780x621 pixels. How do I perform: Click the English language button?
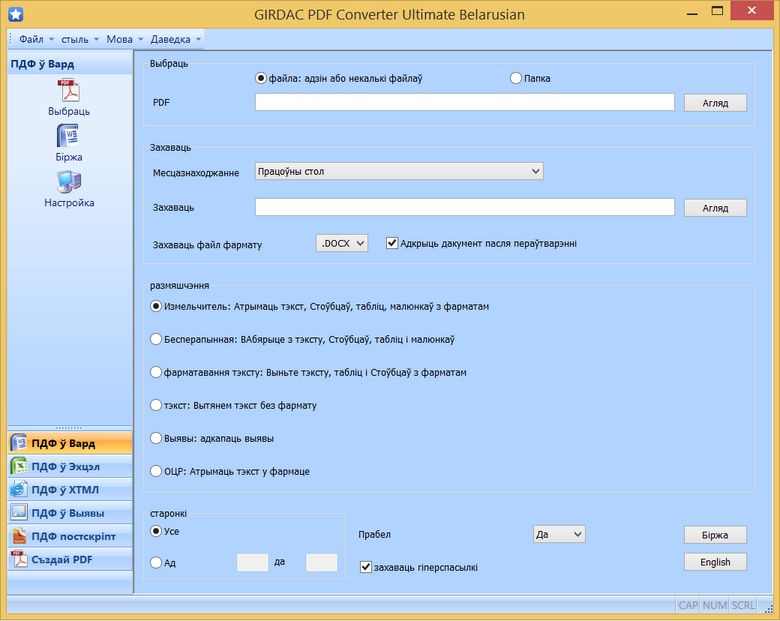click(715, 562)
